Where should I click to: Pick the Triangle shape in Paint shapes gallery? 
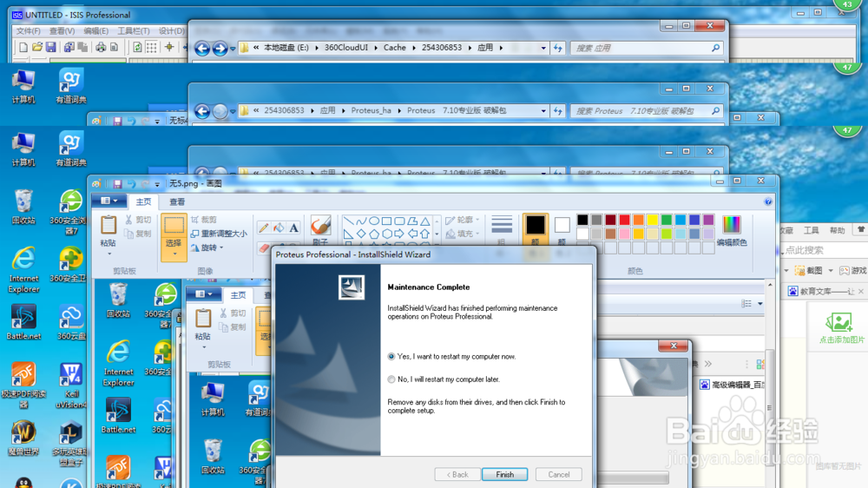click(x=425, y=221)
